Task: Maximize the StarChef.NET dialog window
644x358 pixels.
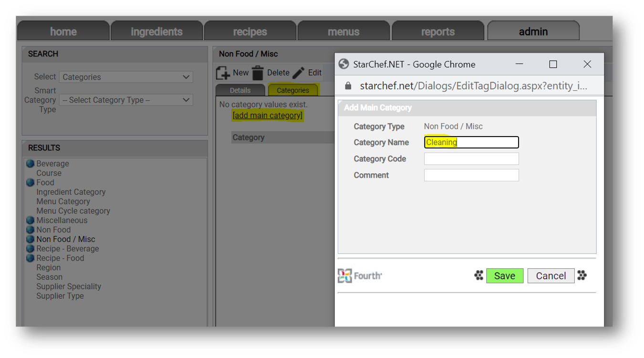Action: pyautogui.click(x=553, y=64)
